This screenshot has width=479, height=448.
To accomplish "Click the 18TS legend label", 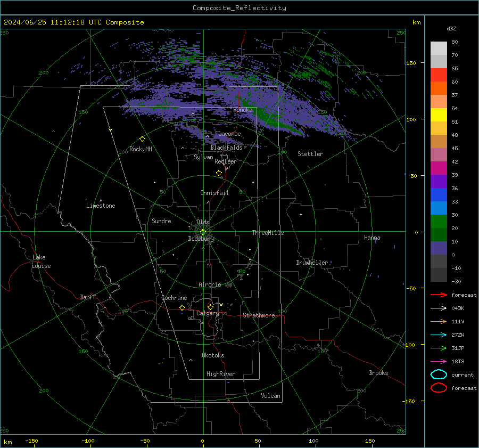I will tap(458, 362).
